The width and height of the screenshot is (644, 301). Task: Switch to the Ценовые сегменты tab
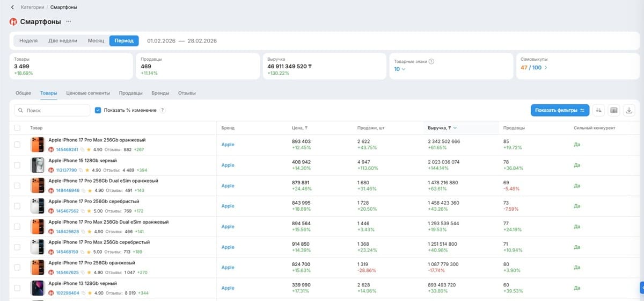tap(88, 93)
